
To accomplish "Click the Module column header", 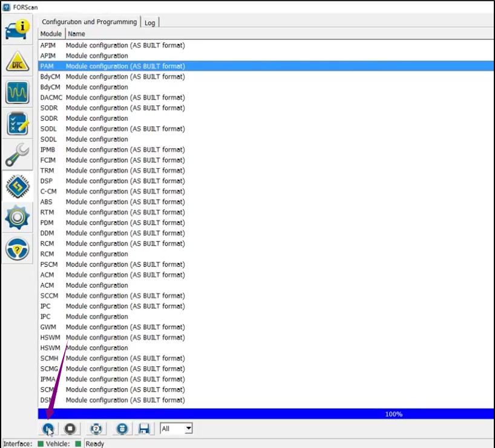I will pos(51,34).
